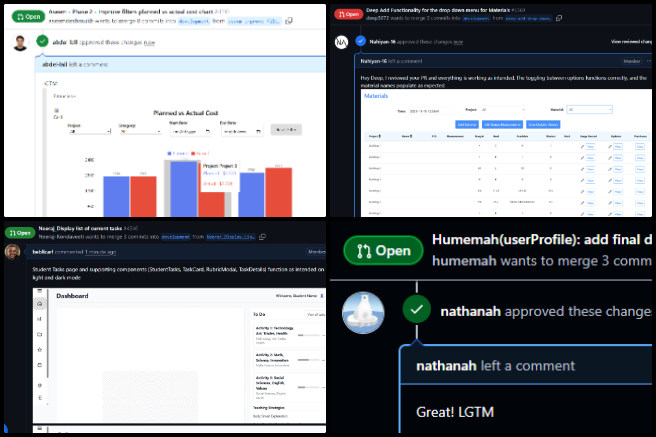656x437 pixels.
Task: Open the Material dropdown on the Materials page
Action: coord(589,110)
